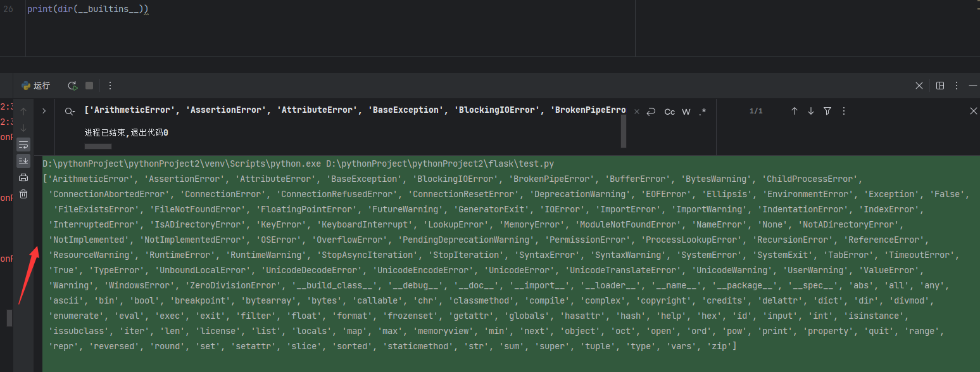Clear the search field text

pyautogui.click(x=636, y=112)
